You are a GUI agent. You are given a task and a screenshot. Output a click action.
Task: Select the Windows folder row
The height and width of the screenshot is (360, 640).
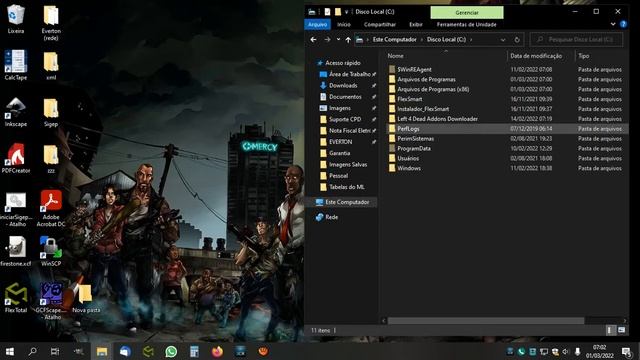(506, 168)
